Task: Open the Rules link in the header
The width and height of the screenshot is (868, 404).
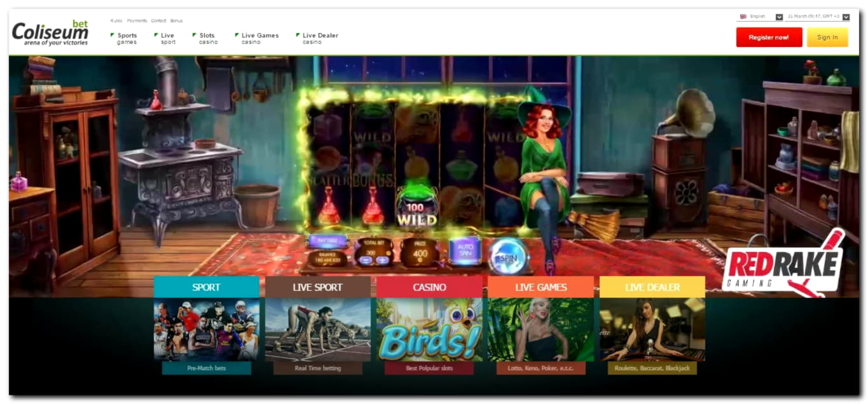Action: coord(116,21)
